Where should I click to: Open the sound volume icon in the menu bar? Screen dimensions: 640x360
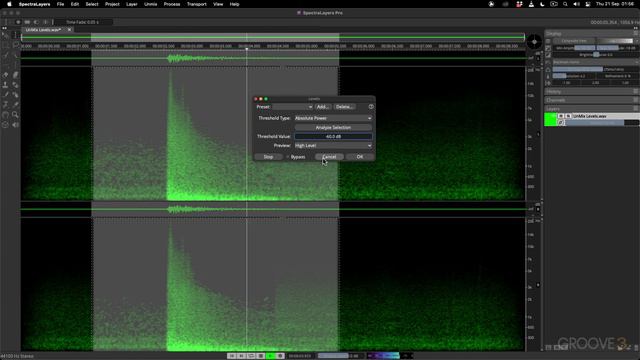(576, 4)
